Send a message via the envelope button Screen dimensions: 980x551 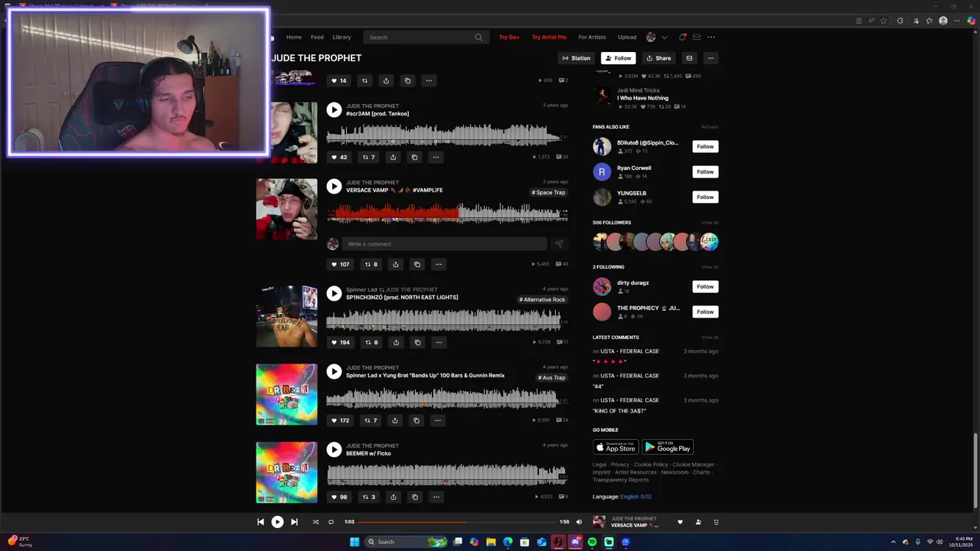click(x=689, y=58)
